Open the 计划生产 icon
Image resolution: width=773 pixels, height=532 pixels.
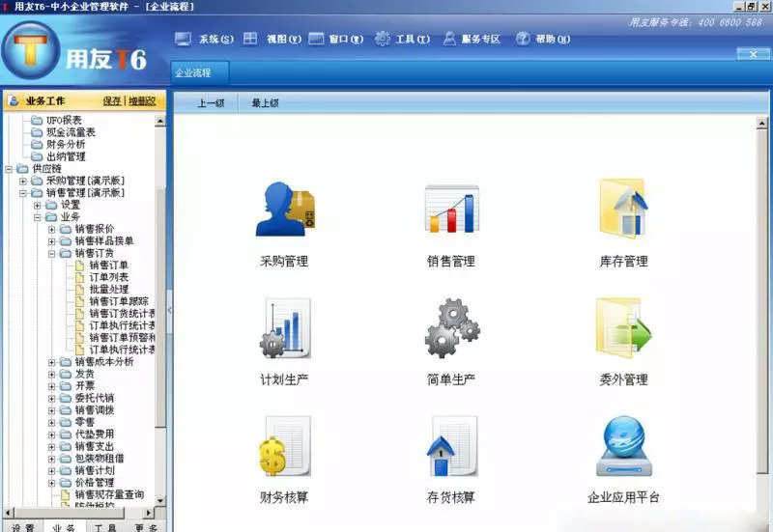click(x=285, y=328)
